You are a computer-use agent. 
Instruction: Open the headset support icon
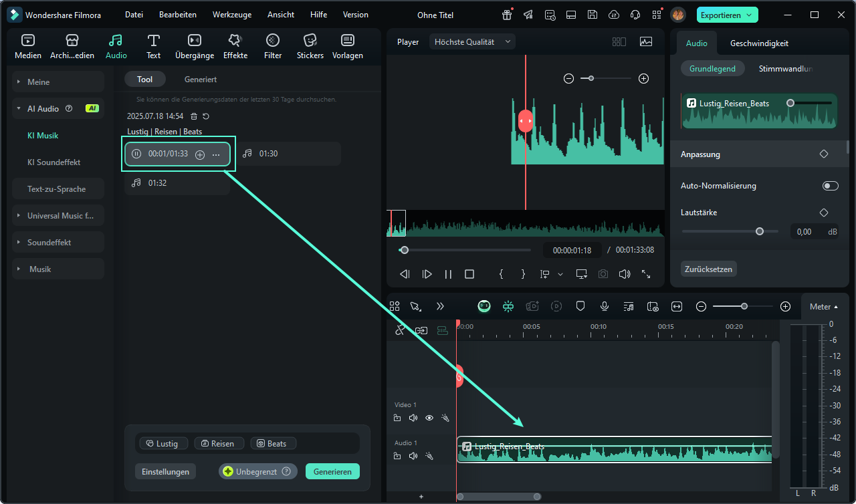click(x=635, y=15)
